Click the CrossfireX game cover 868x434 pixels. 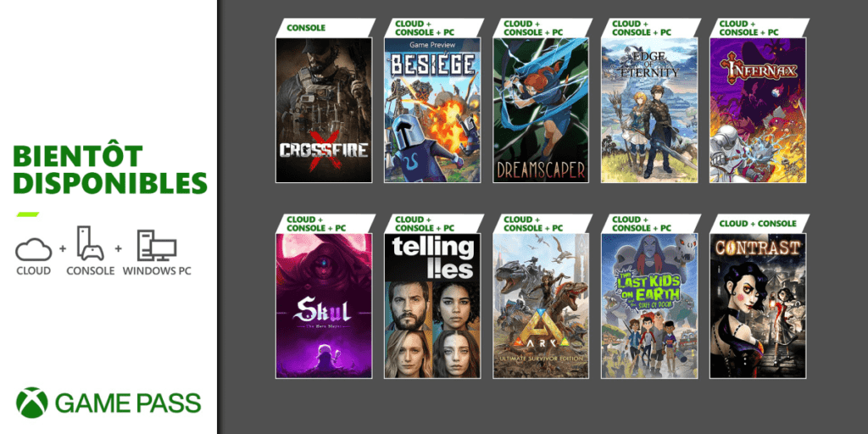click(324, 110)
